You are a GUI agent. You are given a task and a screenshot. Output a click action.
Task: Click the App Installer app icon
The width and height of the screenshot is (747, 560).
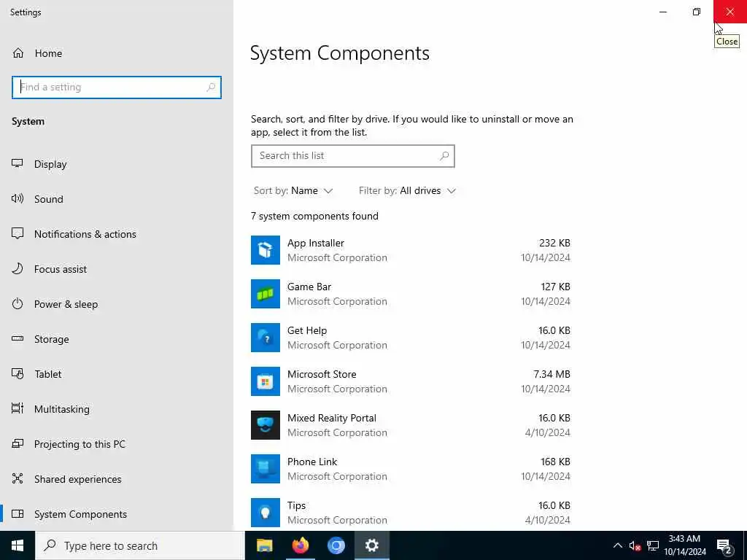(x=266, y=250)
